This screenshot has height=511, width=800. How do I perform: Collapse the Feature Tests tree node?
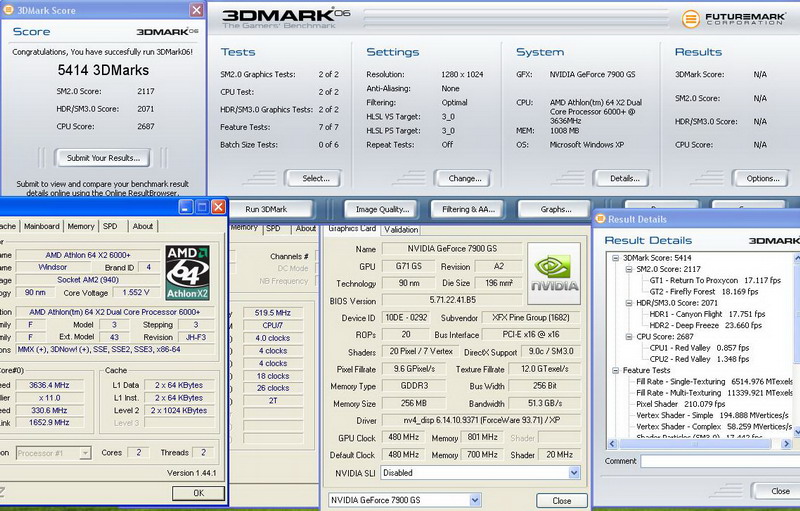615,370
